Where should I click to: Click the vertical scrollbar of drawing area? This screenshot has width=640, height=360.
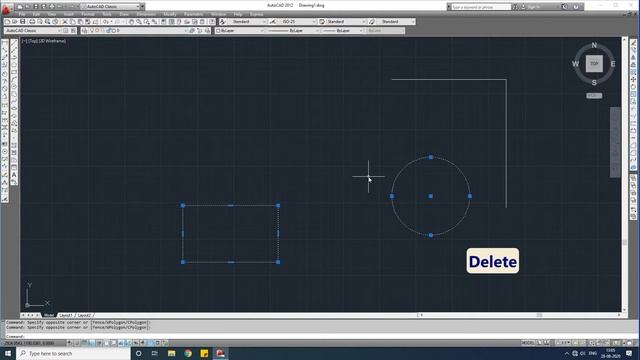coord(624,175)
